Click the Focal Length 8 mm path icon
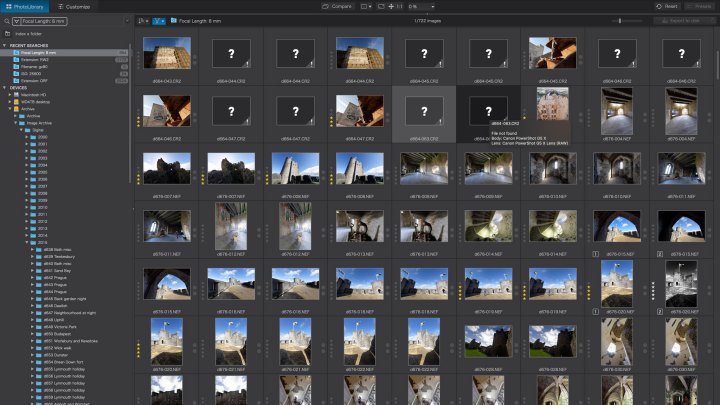Image resolution: width=720 pixels, height=405 pixels. tap(174, 21)
